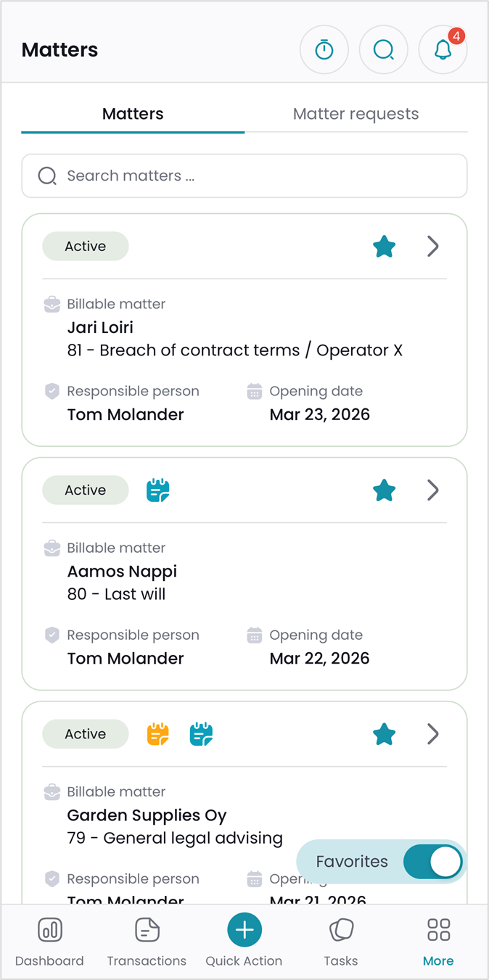Open the timer stopwatch icon
Screen dimensions: 489x980
(324, 50)
